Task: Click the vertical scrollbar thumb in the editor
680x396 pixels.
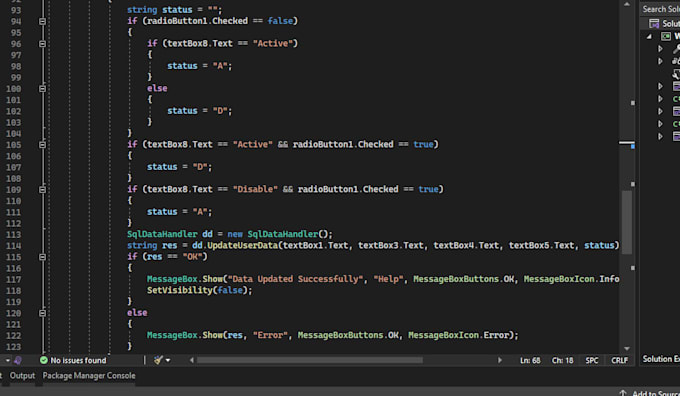Action: [x=627, y=222]
